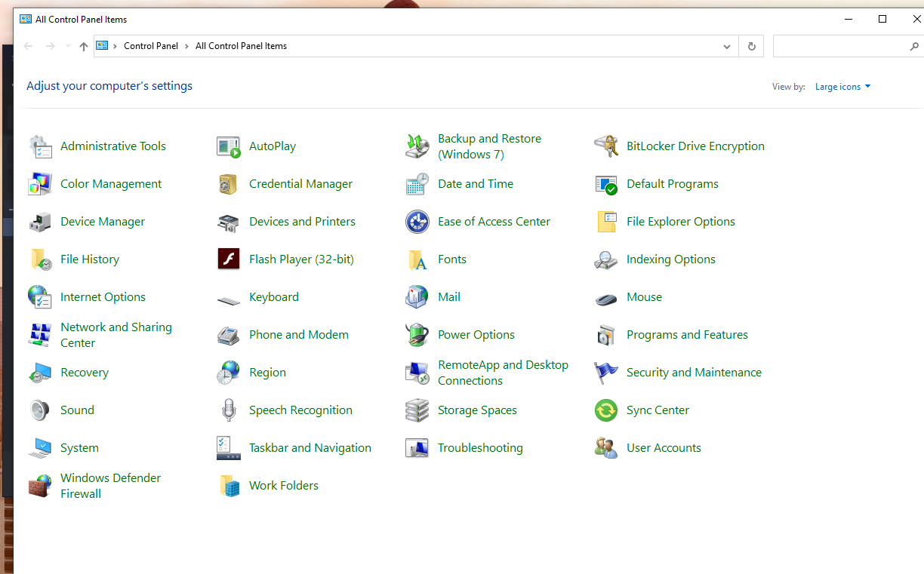Open the Storage Spaces icon
Screen dimensions: 924x574
coord(417,410)
